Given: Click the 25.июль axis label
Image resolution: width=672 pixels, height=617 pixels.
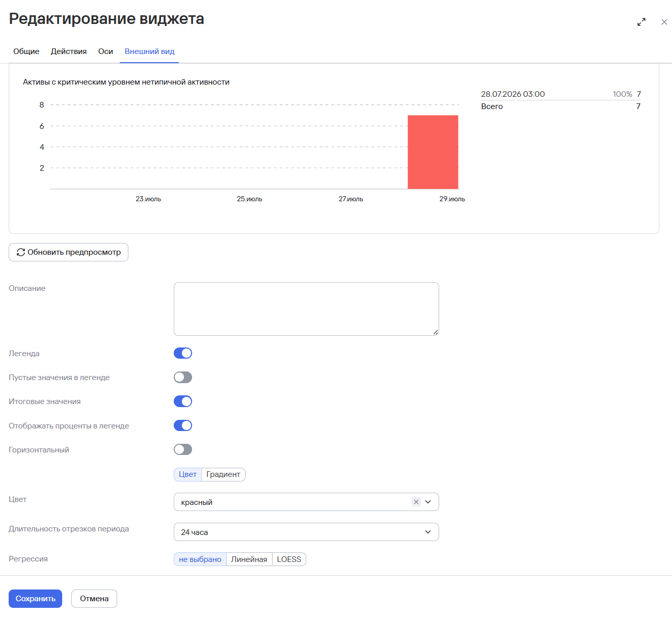Looking at the screenshot, I should pos(250,199).
